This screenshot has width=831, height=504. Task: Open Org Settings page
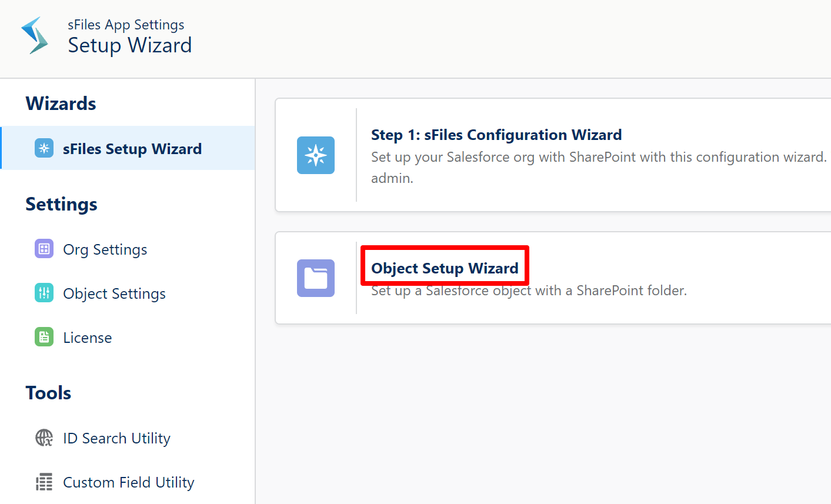105,249
